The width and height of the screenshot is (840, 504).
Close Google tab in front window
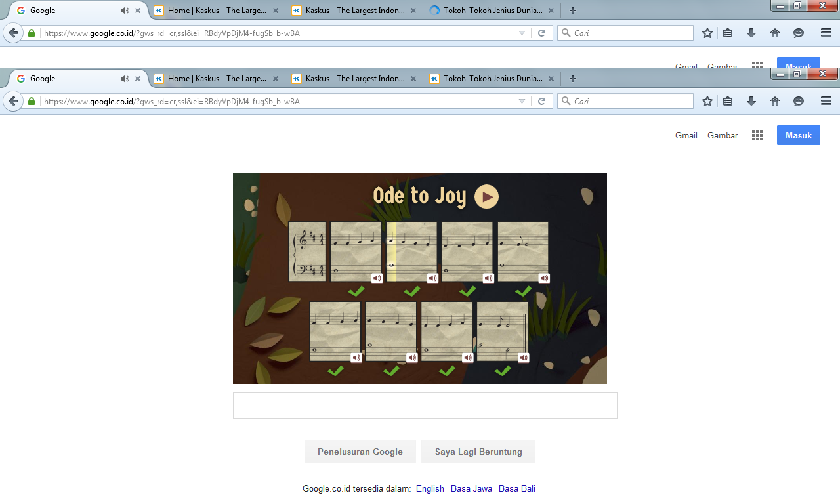pyautogui.click(x=138, y=79)
